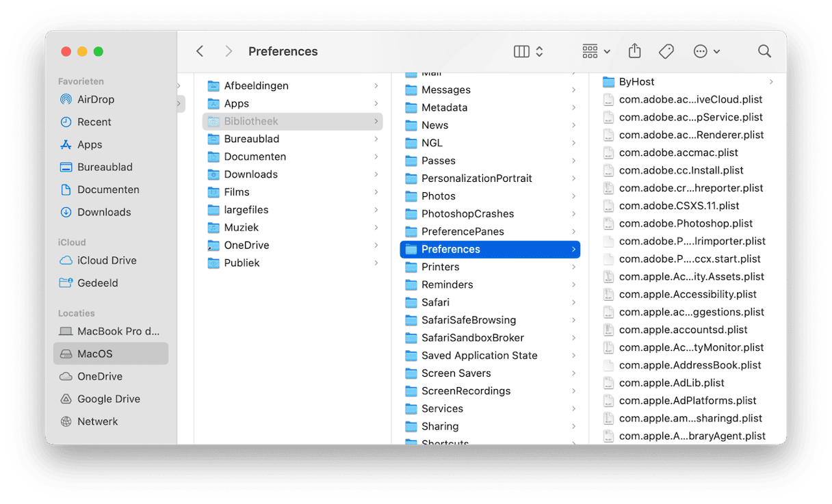Select the largefiles folder

[x=293, y=210]
